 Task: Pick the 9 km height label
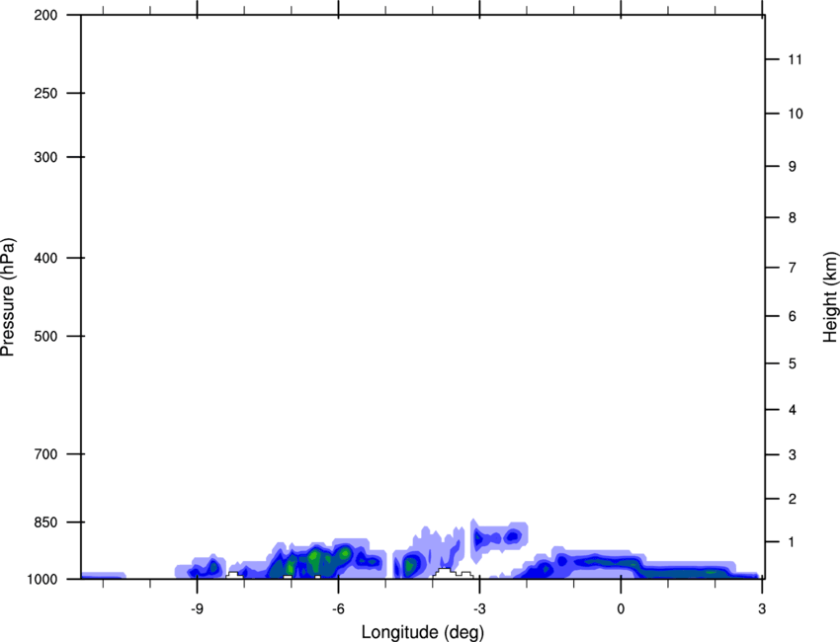(x=793, y=167)
